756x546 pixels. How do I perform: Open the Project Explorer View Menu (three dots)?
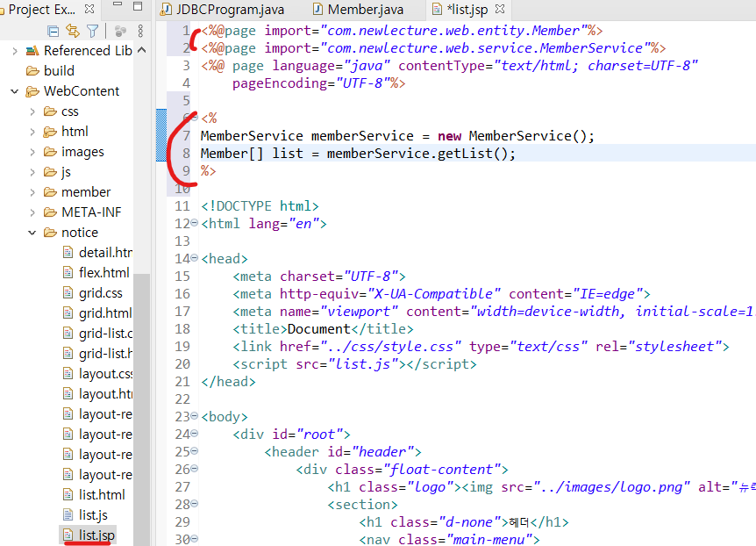[x=140, y=31]
